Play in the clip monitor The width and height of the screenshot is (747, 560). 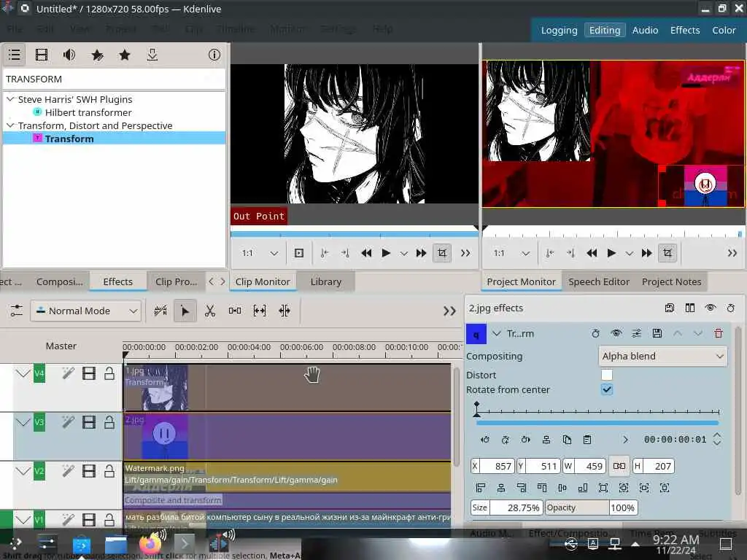387,253
